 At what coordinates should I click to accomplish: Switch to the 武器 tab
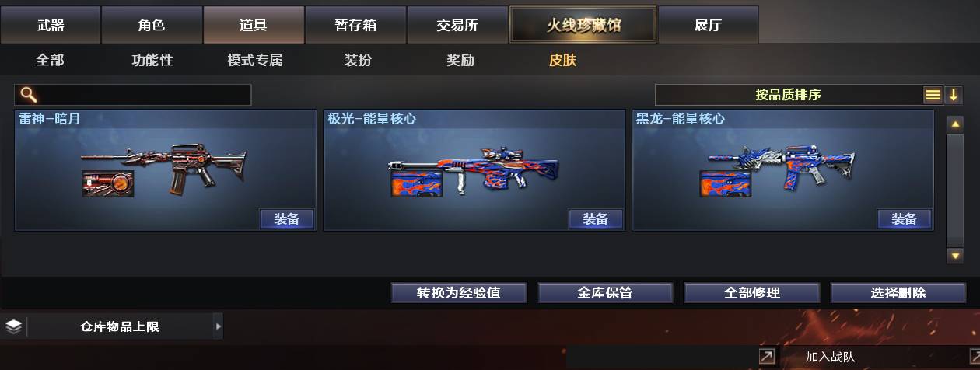click(51, 25)
